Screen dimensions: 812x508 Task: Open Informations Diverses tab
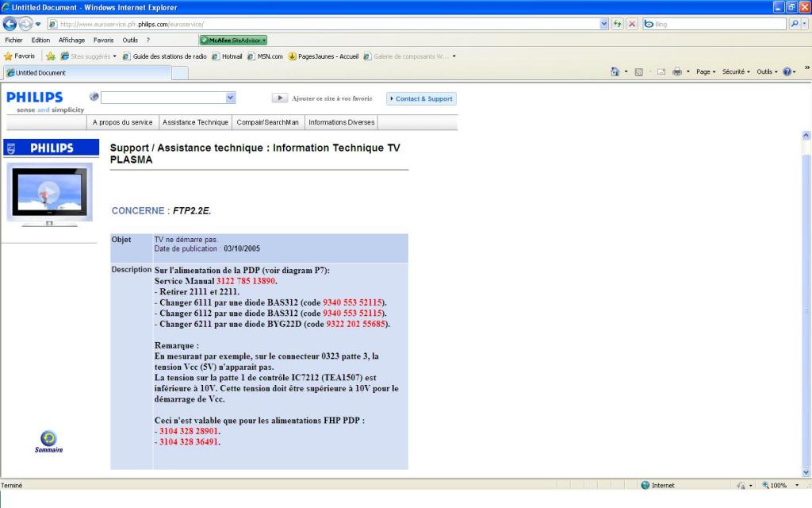[341, 122]
